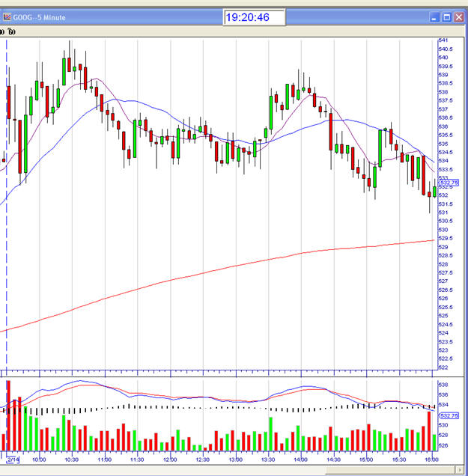Click the 19:20:46 clock display
Viewport: 468px width, 476px height.
point(254,17)
